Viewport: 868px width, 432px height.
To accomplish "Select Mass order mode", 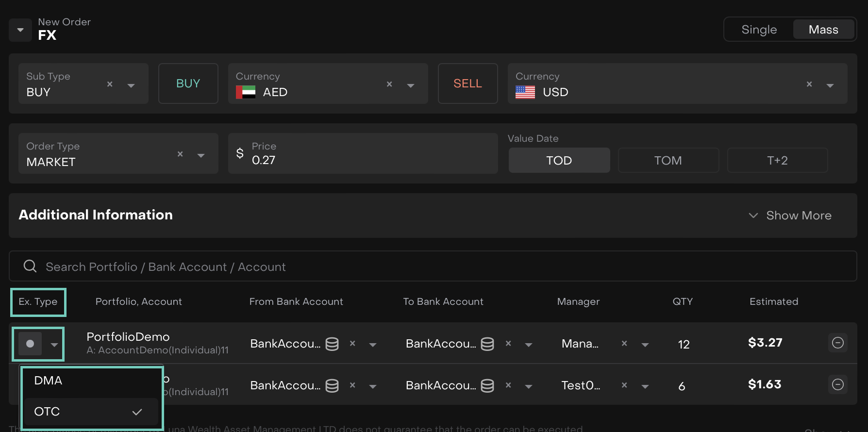I will pyautogui.click(x=823, y=30).
